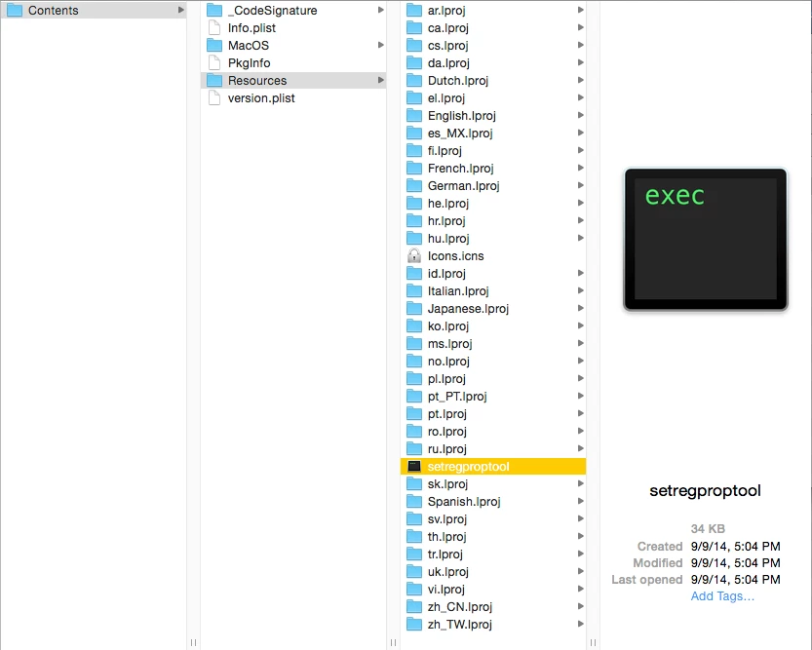
Task: Click the ko.lproj folder icon
Action: [414, 326]
